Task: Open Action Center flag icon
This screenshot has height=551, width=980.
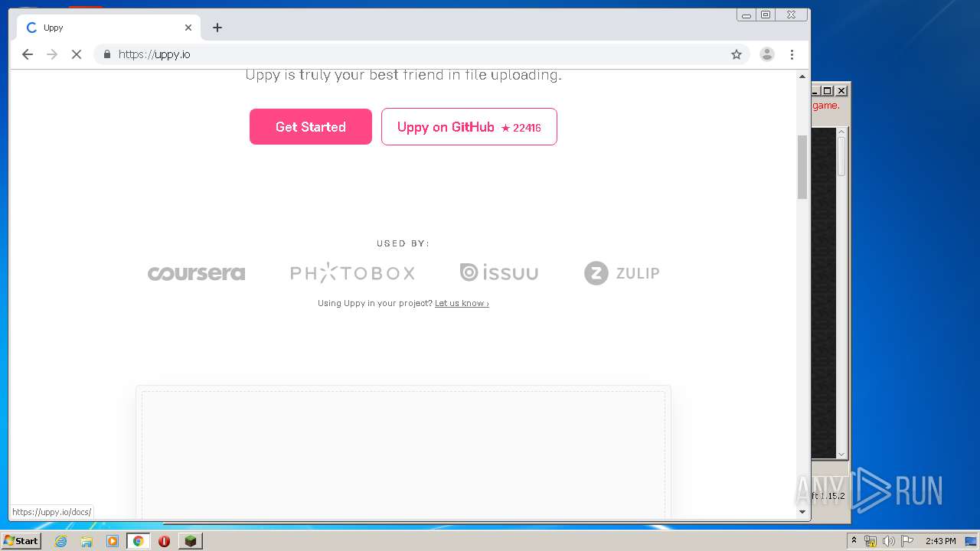Action: [906, 541]
